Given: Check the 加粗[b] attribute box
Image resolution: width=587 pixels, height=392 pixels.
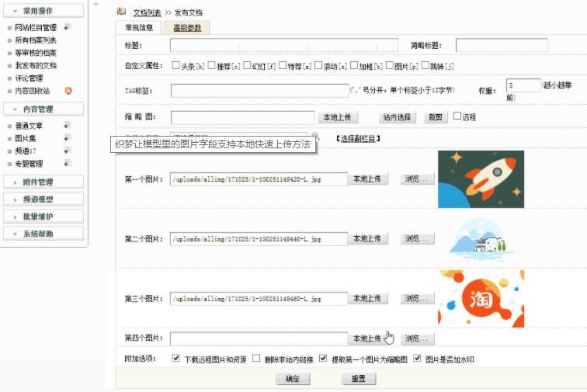Looking at the screenshot, I should 354,65.
